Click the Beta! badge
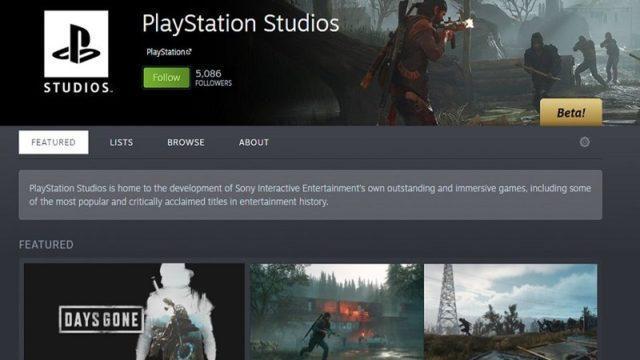Image resolution: width=640 pixels, height=360 pixels. coord(571,112)
